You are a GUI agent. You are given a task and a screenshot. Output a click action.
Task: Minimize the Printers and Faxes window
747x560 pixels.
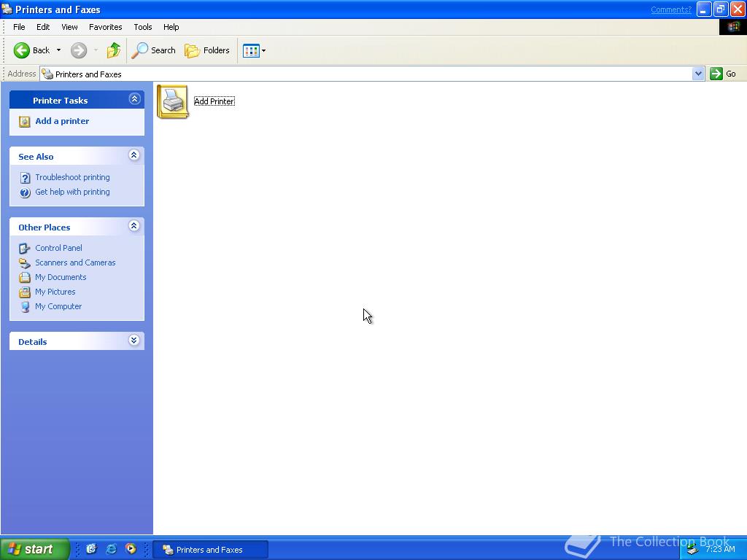(704, 9)
